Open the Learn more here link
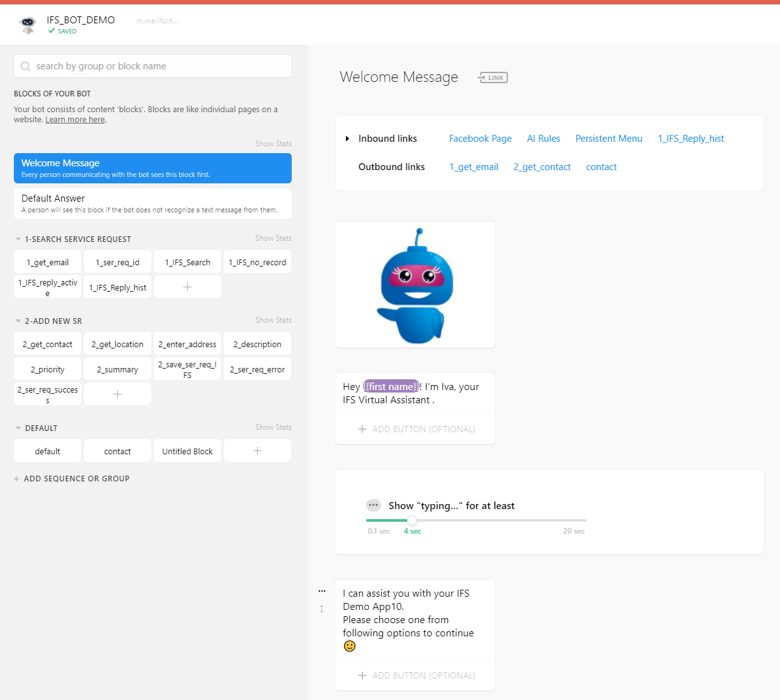Screen dimensions: 780x700 click(75, 120)
